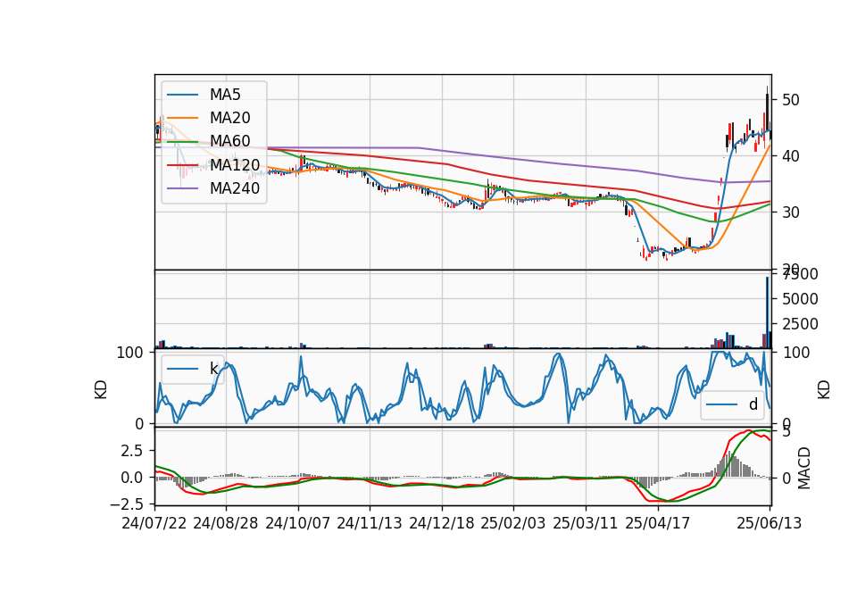Image resolution: width=857 pixels, height=616 pixels.
Task: Click the volume axis value 2500
Action: coord(800,324)
